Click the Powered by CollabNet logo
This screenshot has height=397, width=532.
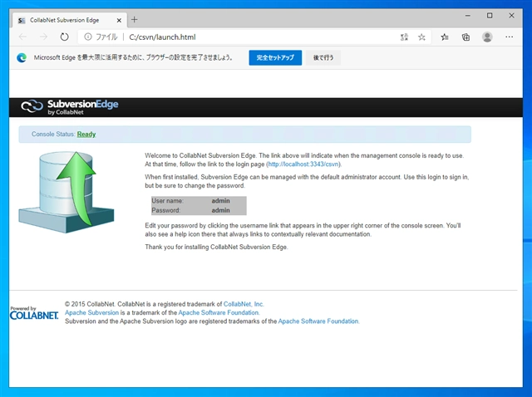(34, 313)
